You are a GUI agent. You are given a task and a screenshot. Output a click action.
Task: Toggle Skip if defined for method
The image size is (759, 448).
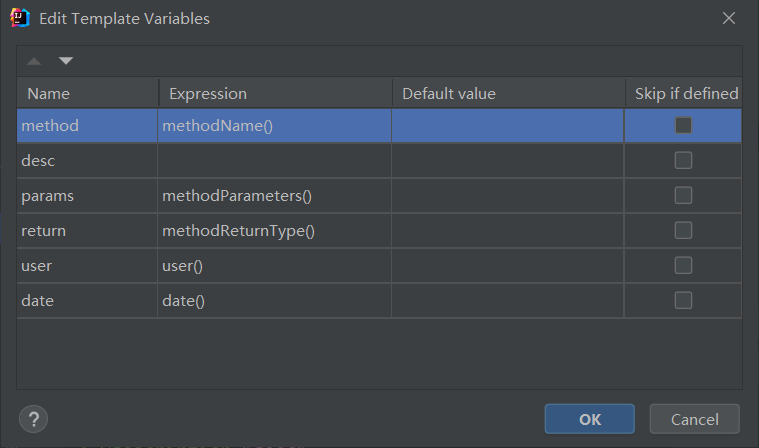683,126
